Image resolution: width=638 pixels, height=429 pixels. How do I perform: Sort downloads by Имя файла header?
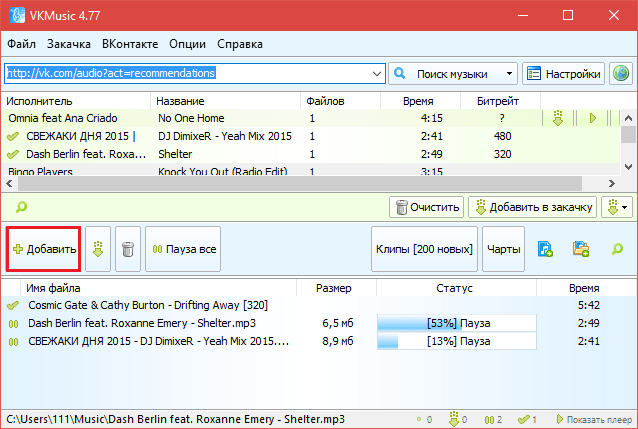(x=159, y=288)
